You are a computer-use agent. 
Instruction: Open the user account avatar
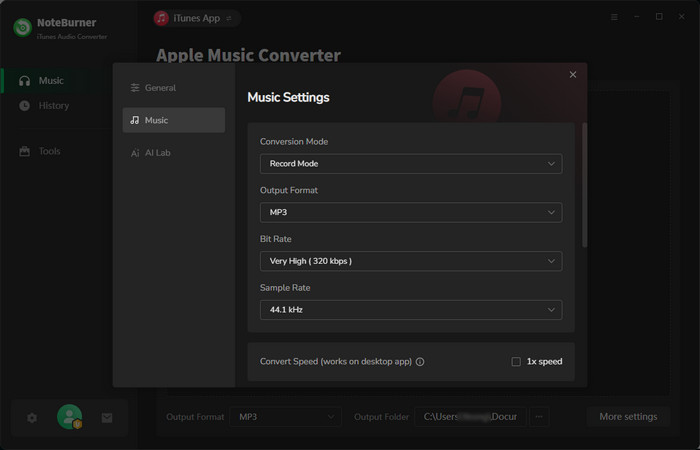coord(70,417)
